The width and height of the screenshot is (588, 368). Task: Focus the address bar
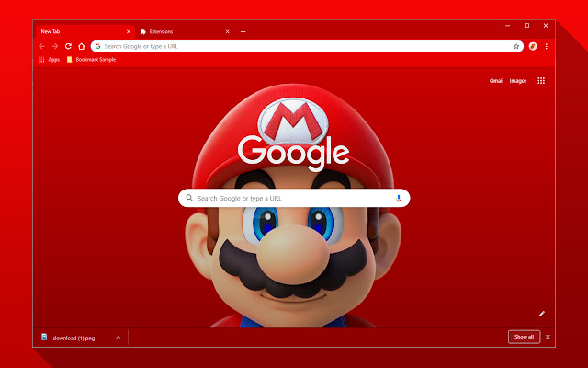coord(307,46)
